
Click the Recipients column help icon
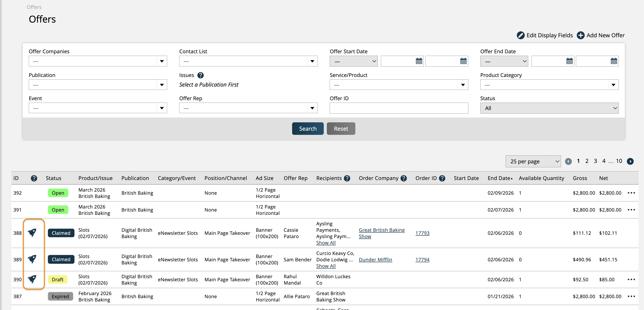point(347,178)
